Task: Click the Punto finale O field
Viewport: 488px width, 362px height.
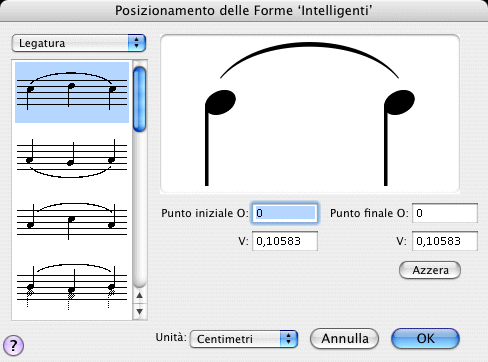Action: point(445,213)
